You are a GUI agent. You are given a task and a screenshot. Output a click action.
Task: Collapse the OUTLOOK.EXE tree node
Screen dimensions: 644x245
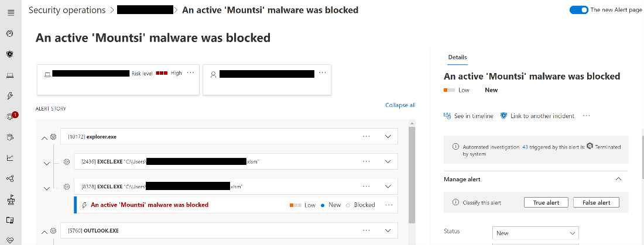(44, 232)
